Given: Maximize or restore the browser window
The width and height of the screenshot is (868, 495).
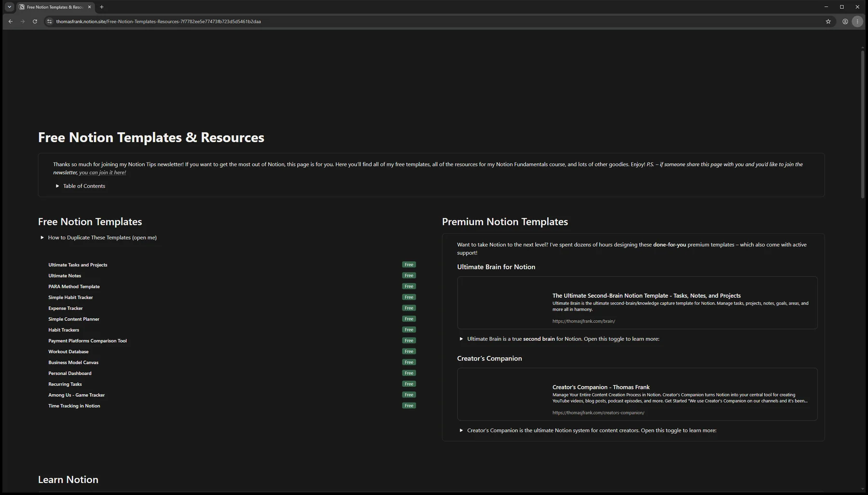Looking at the screenshot, I should (x=842, y=7).
